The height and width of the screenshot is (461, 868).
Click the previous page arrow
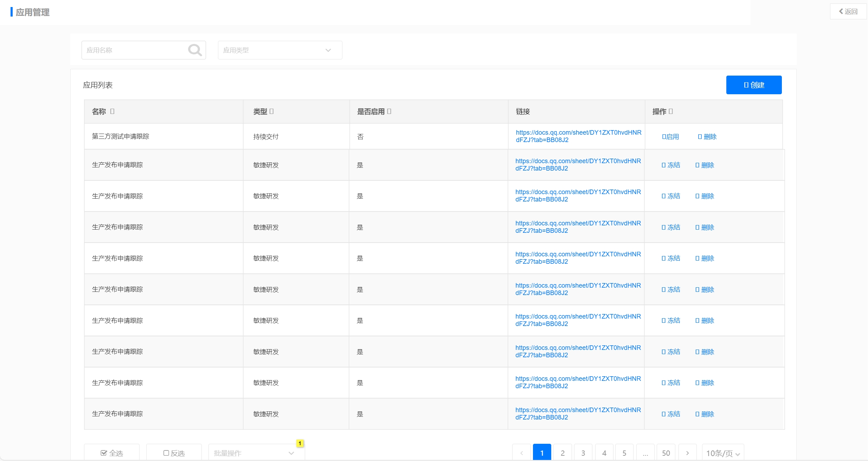[521, 453]
